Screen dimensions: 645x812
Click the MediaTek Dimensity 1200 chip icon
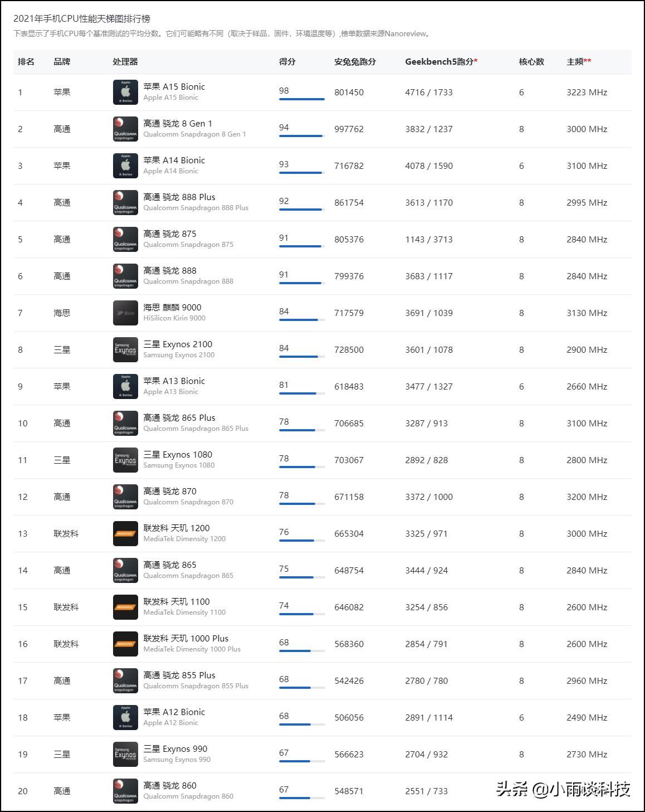click(125, 533)
